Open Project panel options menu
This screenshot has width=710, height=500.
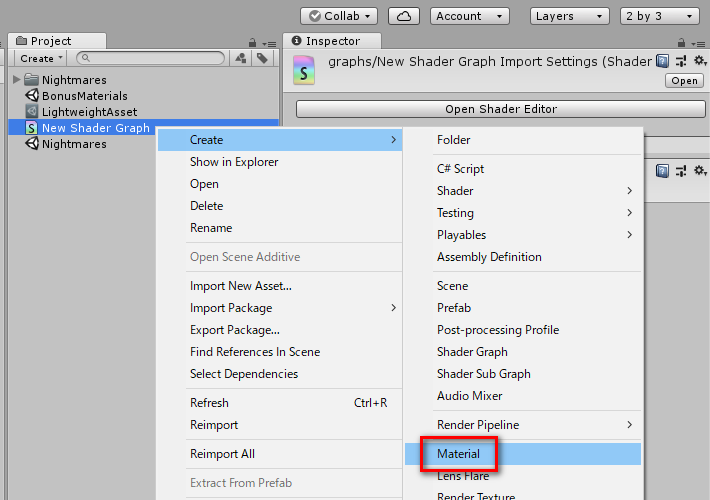[269, 44]
